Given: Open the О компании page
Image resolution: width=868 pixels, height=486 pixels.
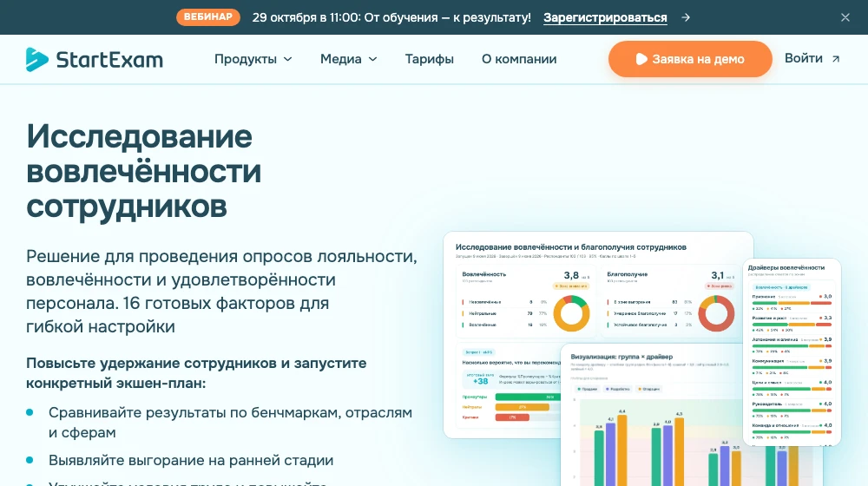Looking at the screenshot, I should click(519, 59).
